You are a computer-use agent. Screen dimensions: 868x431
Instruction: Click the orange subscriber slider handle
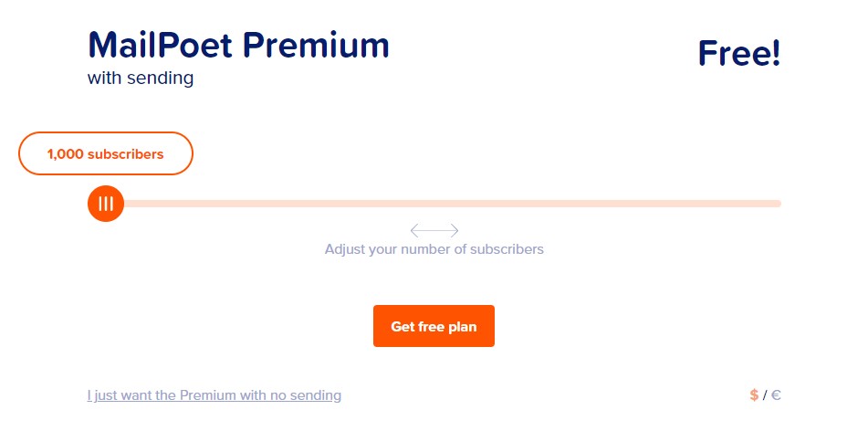coord(106,204)
